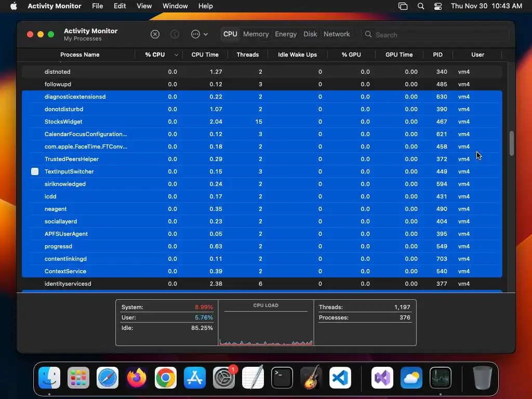Open Control Center in menu bar
This screenshot has width=532, height=399.
point(438,6)
